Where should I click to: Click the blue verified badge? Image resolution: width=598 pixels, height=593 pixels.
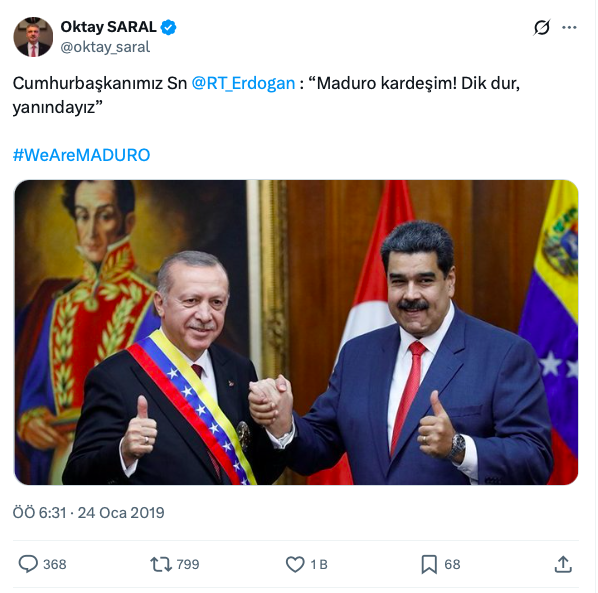[168, 27]
